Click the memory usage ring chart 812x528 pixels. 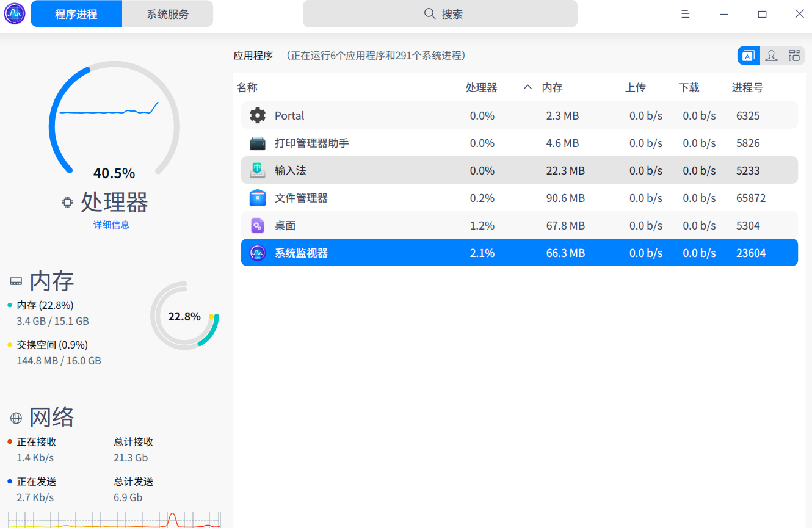(185, 316)
